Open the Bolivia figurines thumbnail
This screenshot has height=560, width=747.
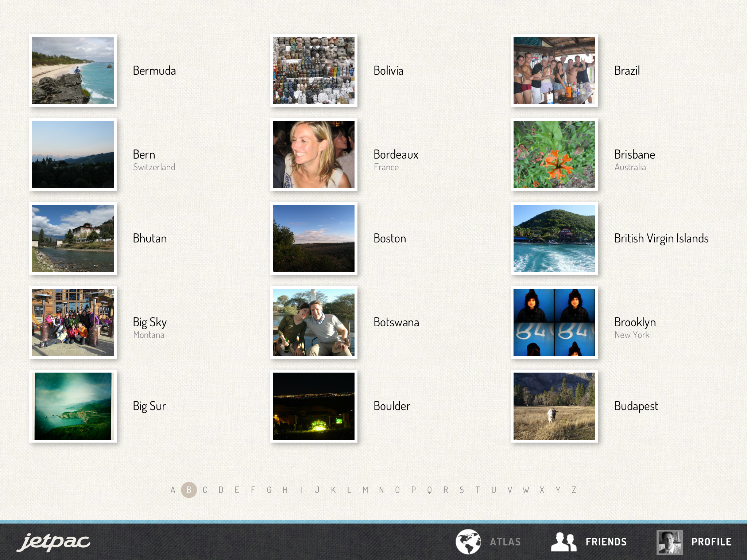[314, 71]
